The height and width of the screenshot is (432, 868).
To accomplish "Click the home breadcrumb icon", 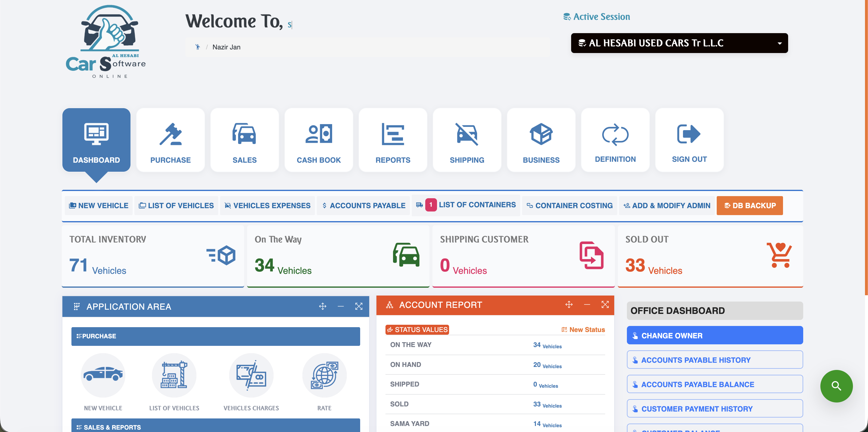I will [x=198, y=47].
